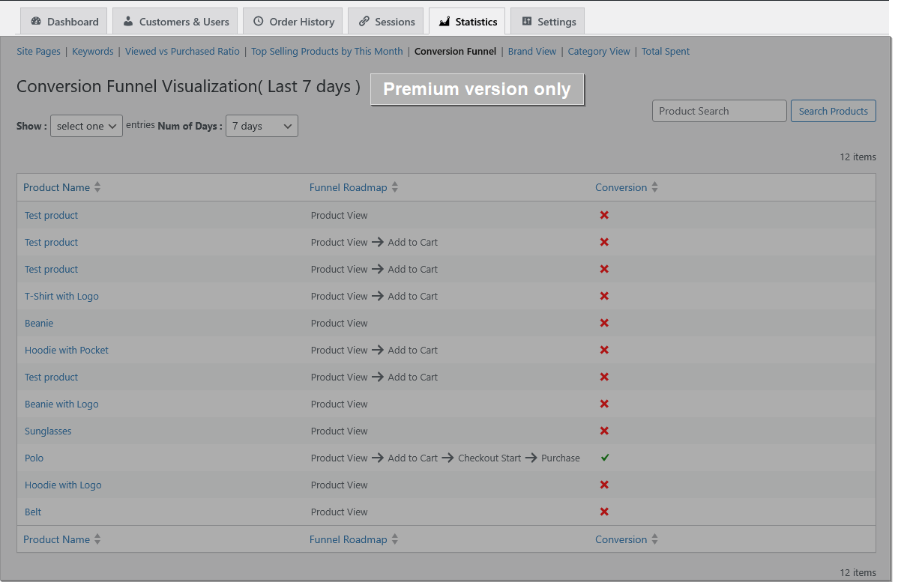898x588 pixels.
Task: Switch to the Settings tab
Action: pyautogui.click(x=547, y=21)
